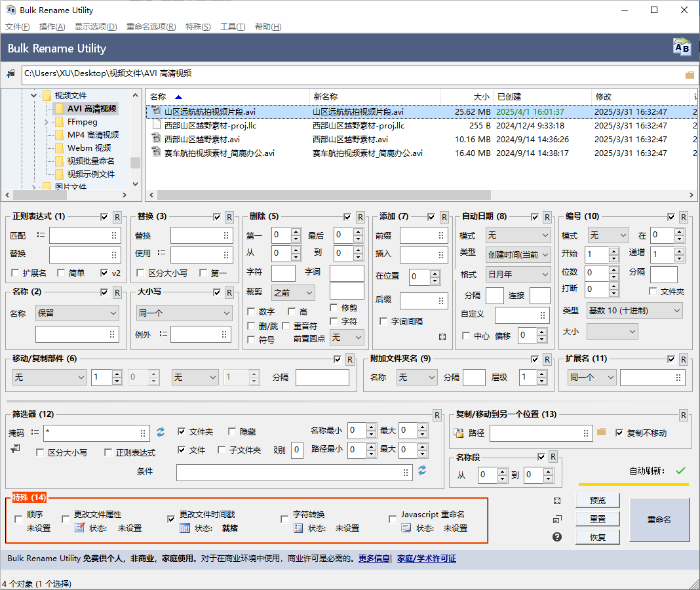Click the filter export icon below the mask box

point(13,448)
